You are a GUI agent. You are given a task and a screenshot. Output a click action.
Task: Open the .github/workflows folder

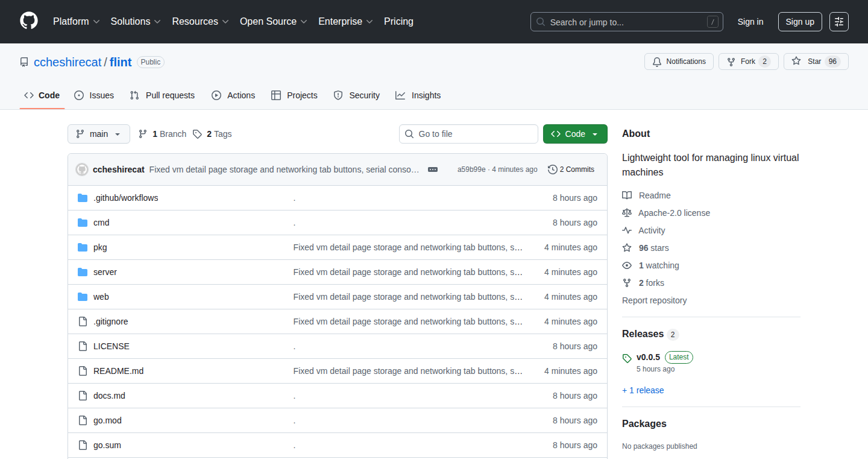(125, 198)
